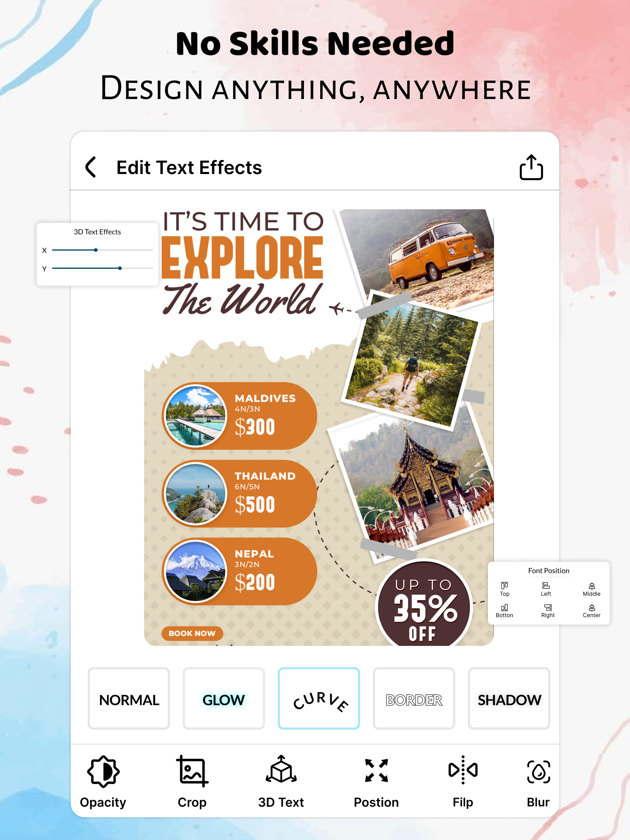Tap the share/export icon

point(531,167)
